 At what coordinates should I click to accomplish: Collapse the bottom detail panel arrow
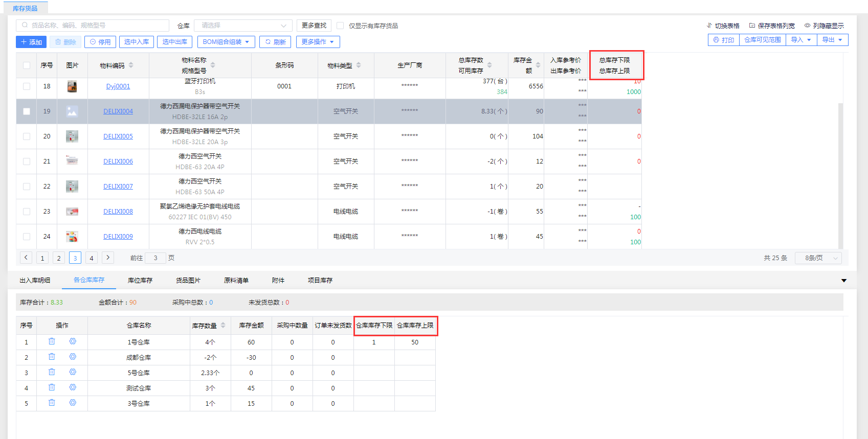844,281
